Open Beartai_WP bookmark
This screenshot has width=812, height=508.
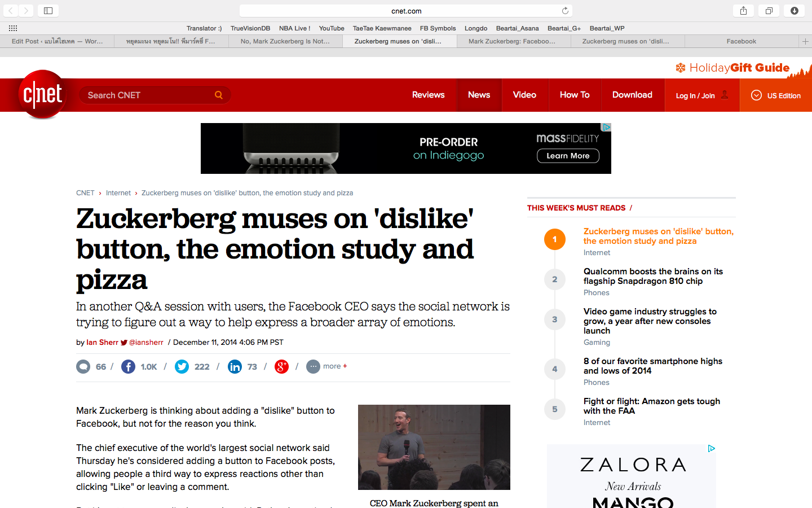[607, 28]
